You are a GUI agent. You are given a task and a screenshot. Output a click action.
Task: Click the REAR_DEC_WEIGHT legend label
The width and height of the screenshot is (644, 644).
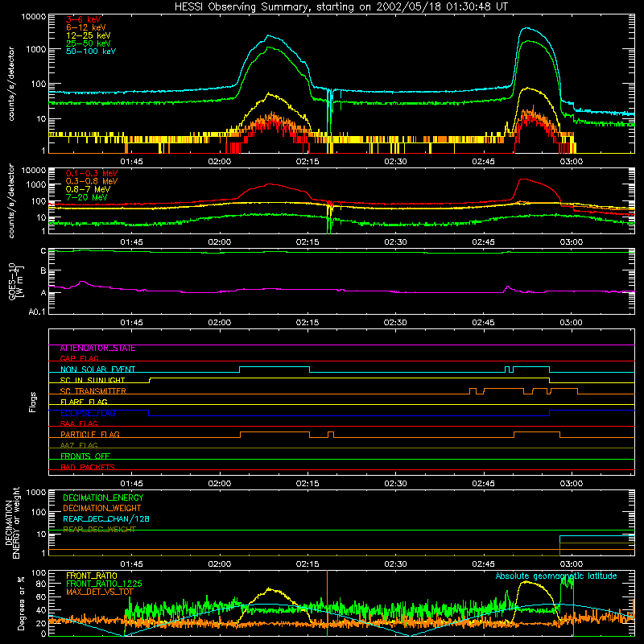click(99, 530)
